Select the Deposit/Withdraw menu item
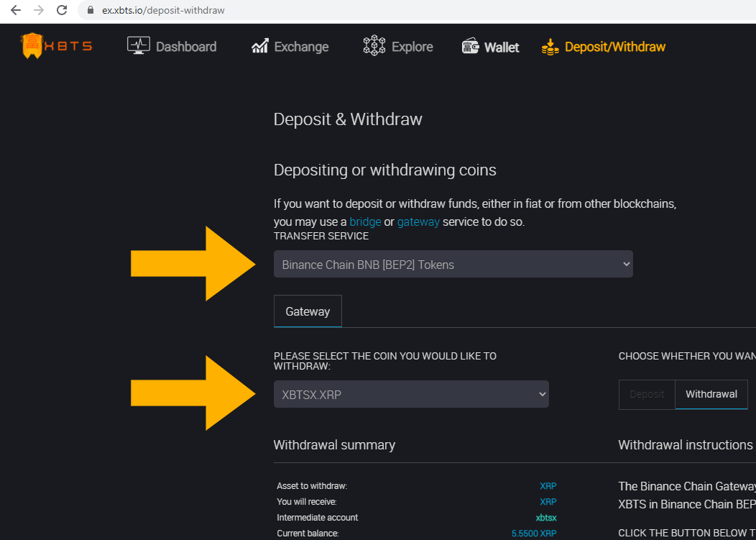This screenshot has width=756, height=540. pos(614,47)
